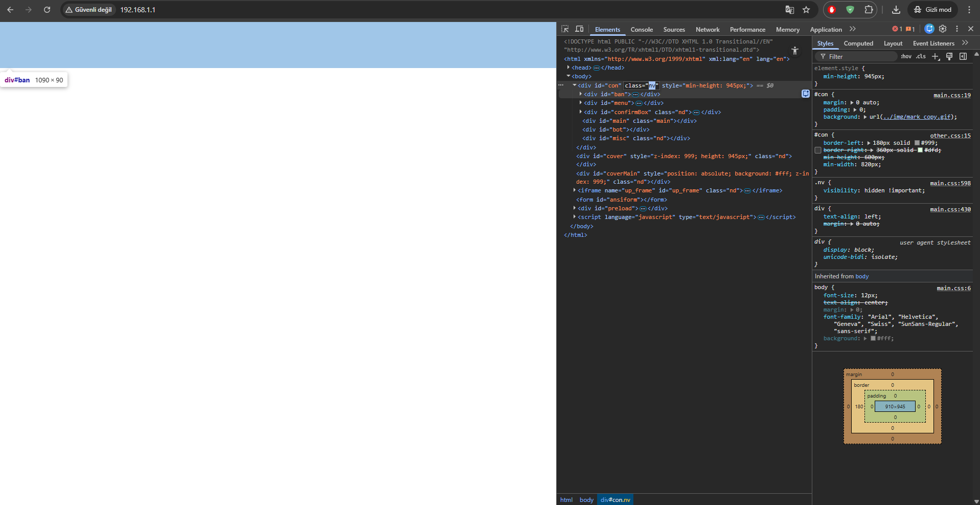Open the Memory tab
980x505 pixels.
click(x=788, y=30)
